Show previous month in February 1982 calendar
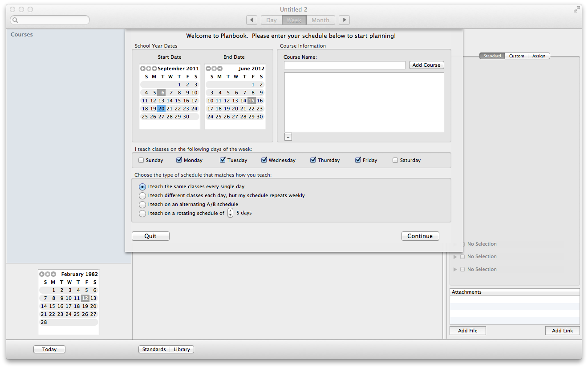588x368 pixels. click(x=42, y=274)
